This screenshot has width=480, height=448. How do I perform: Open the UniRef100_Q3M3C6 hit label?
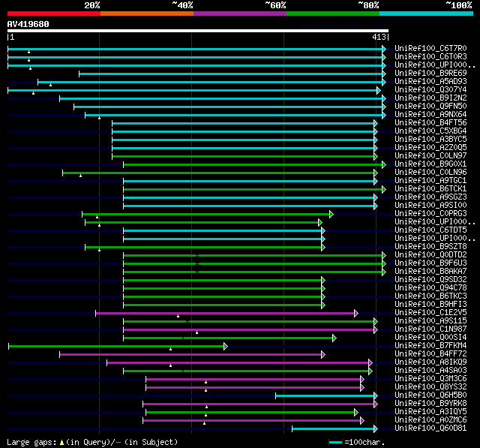(x=430, y=379)
